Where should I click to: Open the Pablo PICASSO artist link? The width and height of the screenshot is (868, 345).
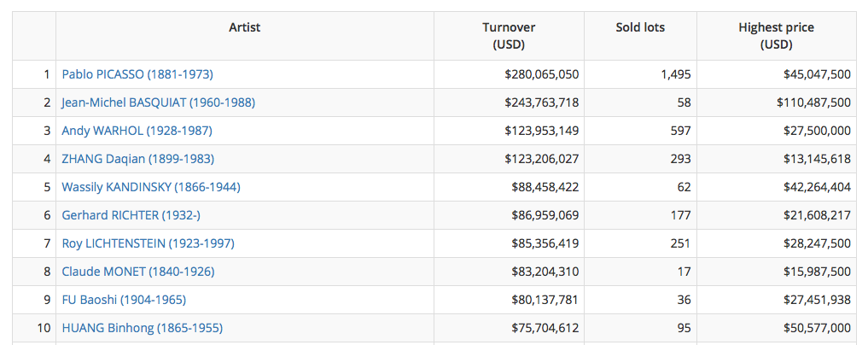point(137,74)
